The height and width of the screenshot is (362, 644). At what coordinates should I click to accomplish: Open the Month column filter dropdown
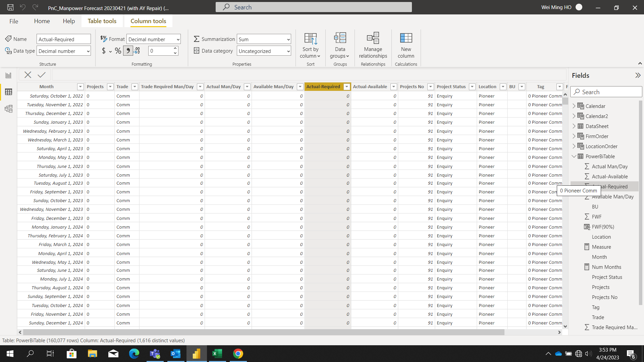click(x=80, y=87)
